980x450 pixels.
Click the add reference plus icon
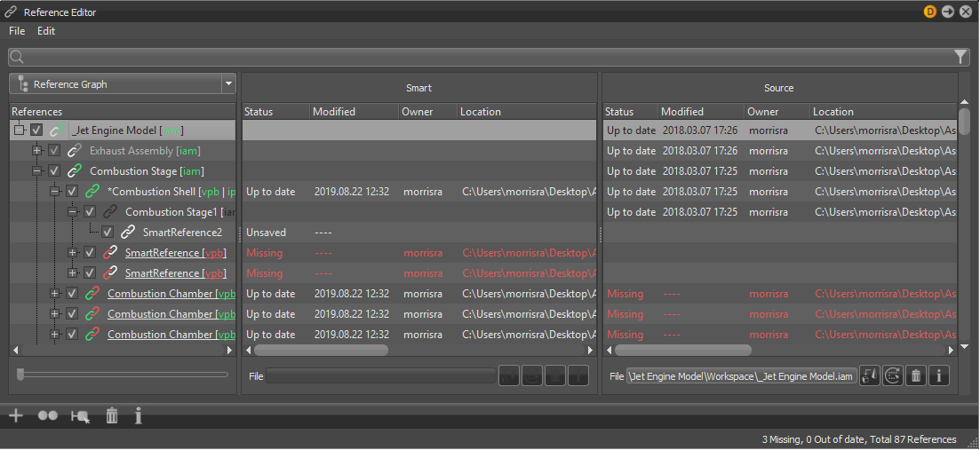click(x=16, y=415)
